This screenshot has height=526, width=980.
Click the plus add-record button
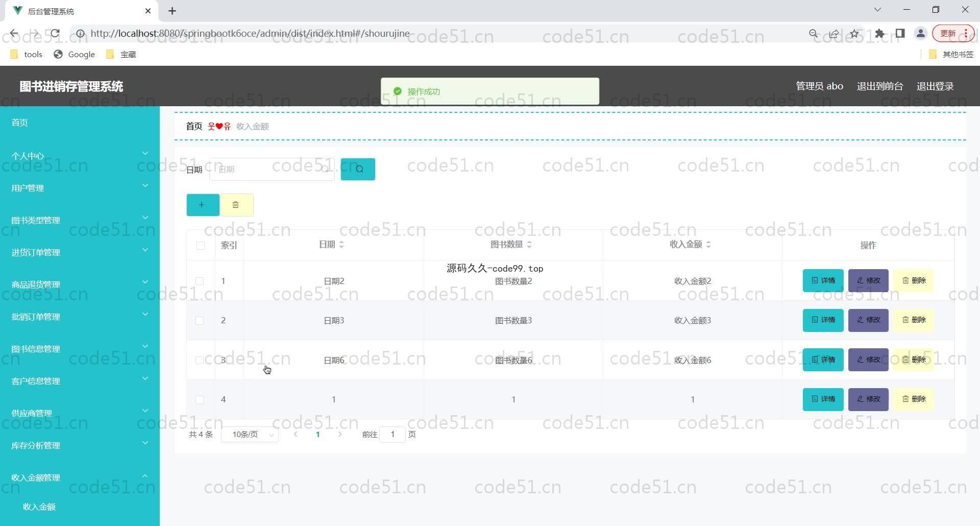point(203,205)
